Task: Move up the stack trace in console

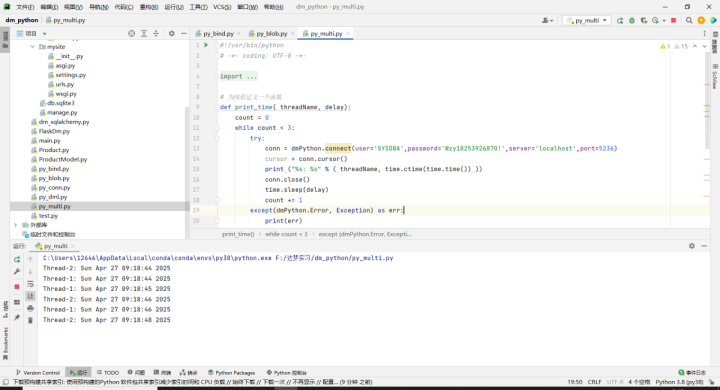Action: [30, 260]
